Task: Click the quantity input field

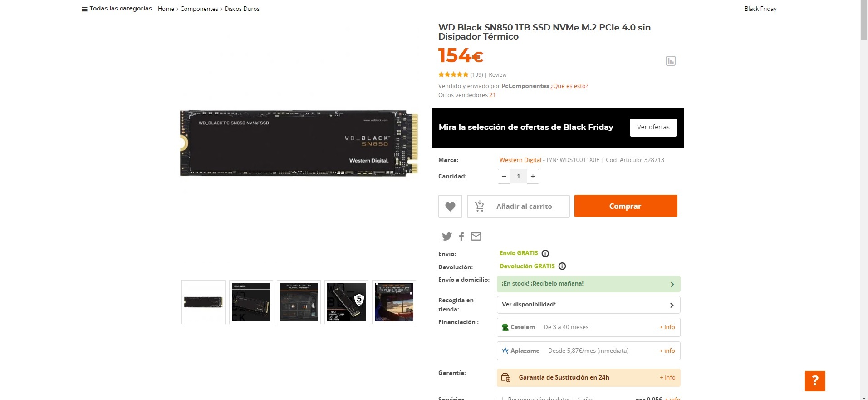Action: click(518, 176)
